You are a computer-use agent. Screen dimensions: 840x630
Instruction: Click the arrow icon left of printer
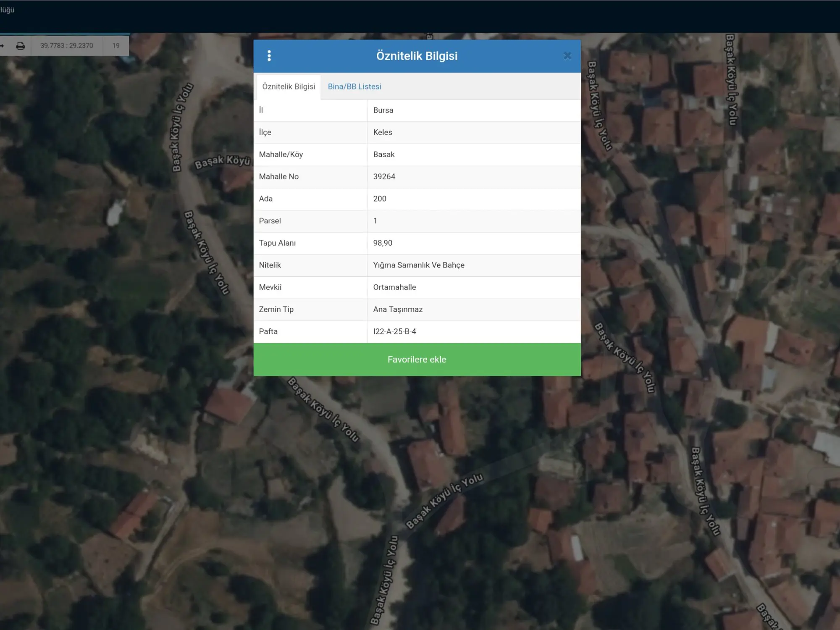[2, 45]
